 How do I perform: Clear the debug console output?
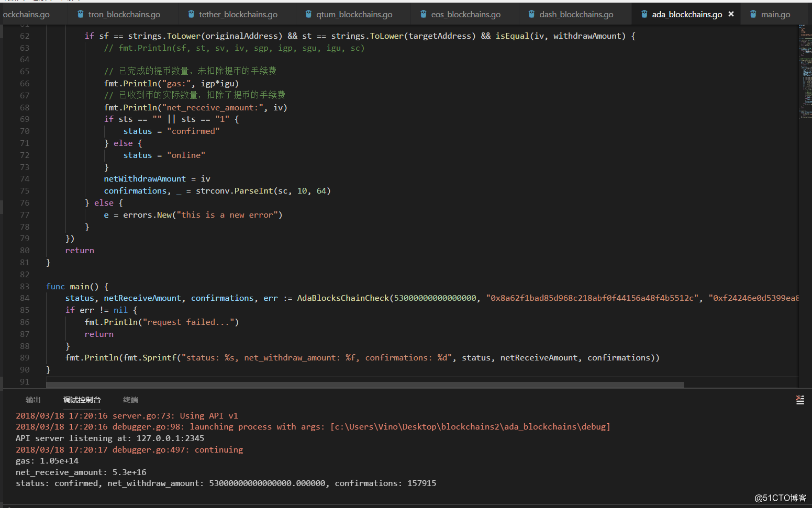[800, 400]
